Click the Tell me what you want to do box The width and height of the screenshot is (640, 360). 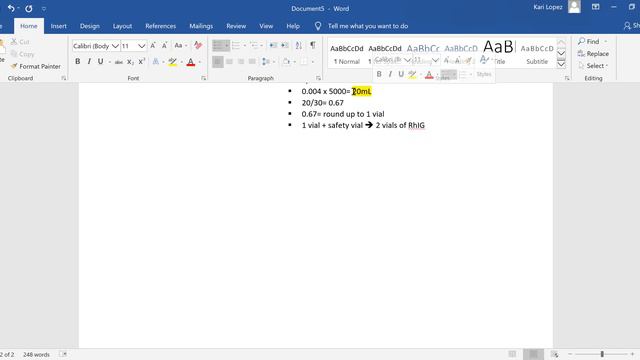367,26
